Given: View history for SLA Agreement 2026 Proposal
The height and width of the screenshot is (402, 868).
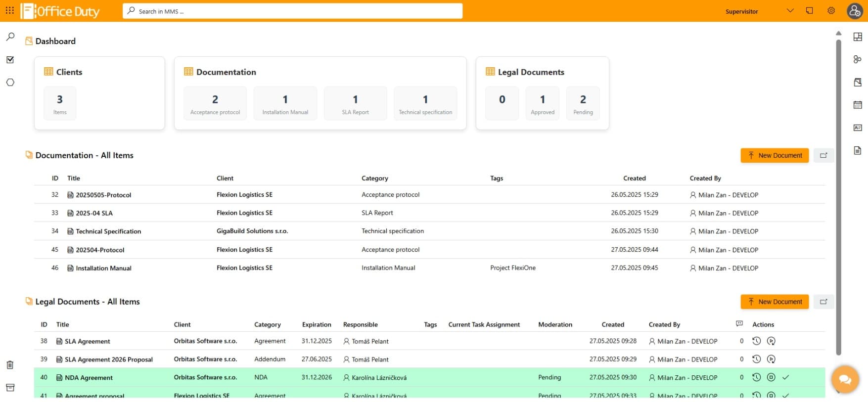Looking at the screenshot, I should 756,359.
